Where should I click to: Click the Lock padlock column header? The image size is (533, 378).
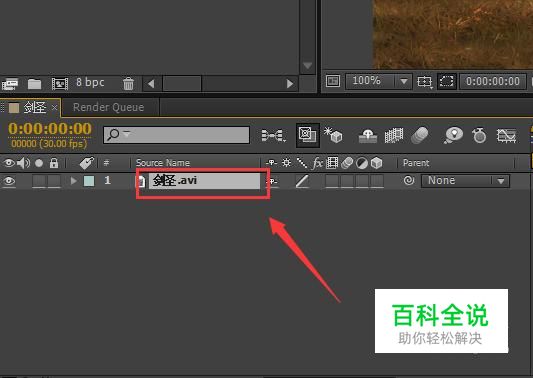54,163
